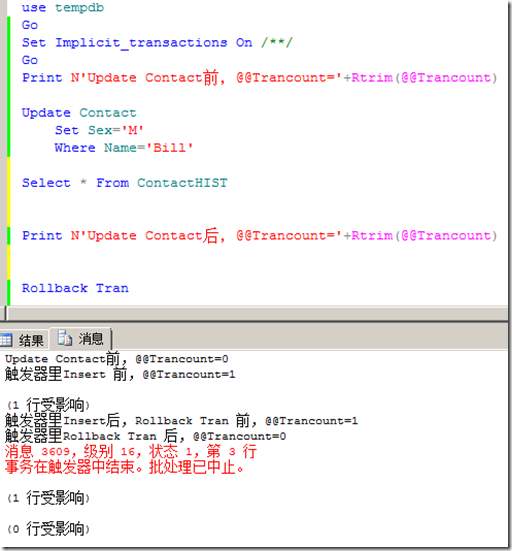
Task: Click the Set Sex='M' clause
Action: click(99, 130)
